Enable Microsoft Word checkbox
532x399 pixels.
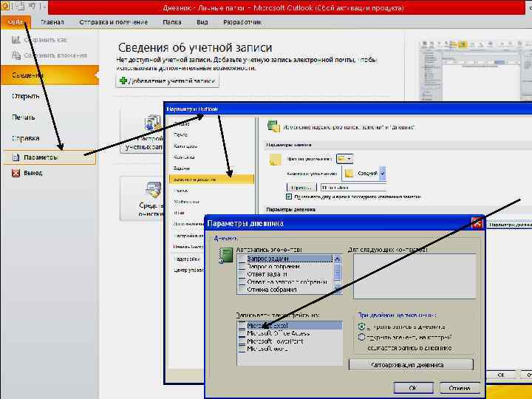coord(242,349)
